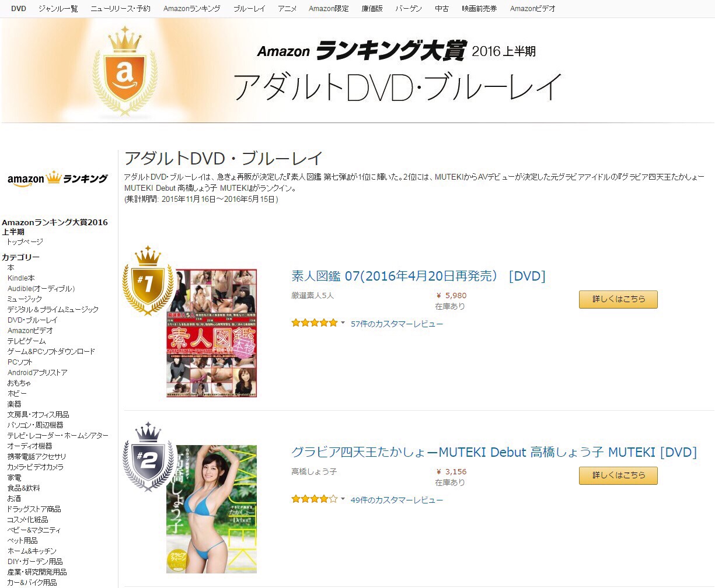Open ジャンル一覧 in top navigation
The height and width of the screenshot is (588, 715).
[58, 9]
